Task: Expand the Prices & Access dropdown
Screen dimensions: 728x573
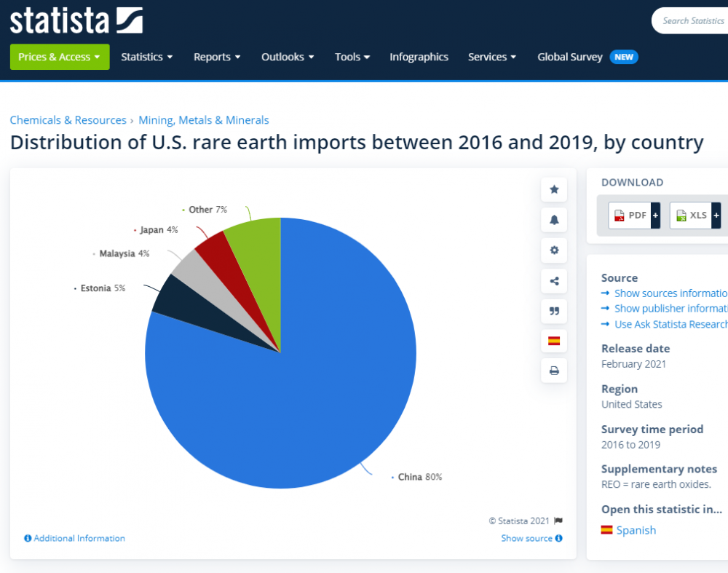Action: click(59, 57)
